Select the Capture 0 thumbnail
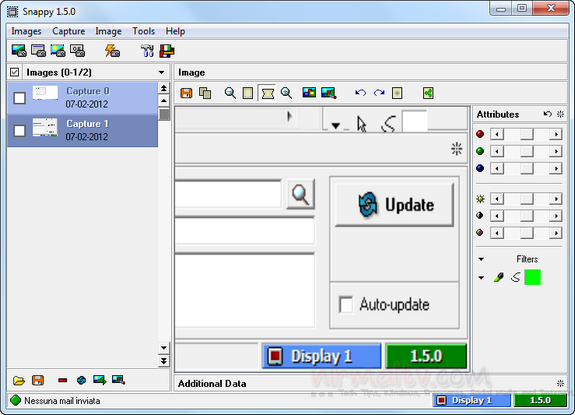 click(x=45, y=93)
